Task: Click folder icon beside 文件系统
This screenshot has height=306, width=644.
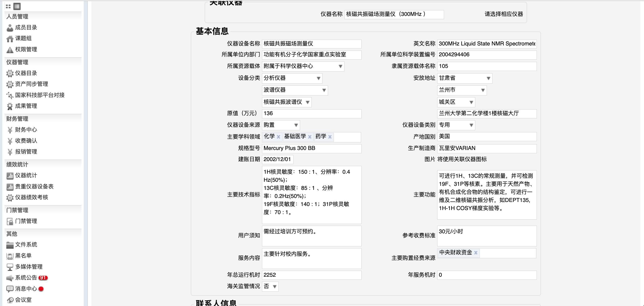Action: [10, 245]
